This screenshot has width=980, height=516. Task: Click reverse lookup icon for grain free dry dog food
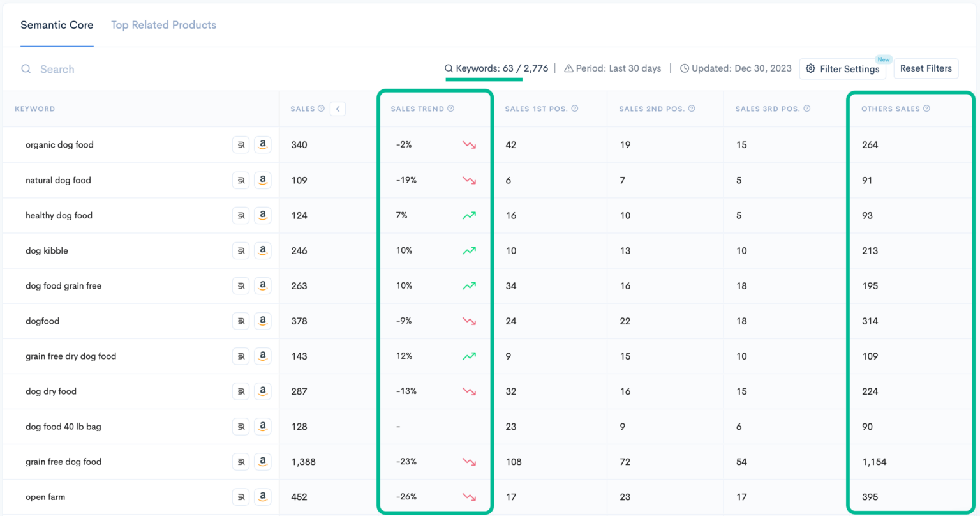point(241,356)
